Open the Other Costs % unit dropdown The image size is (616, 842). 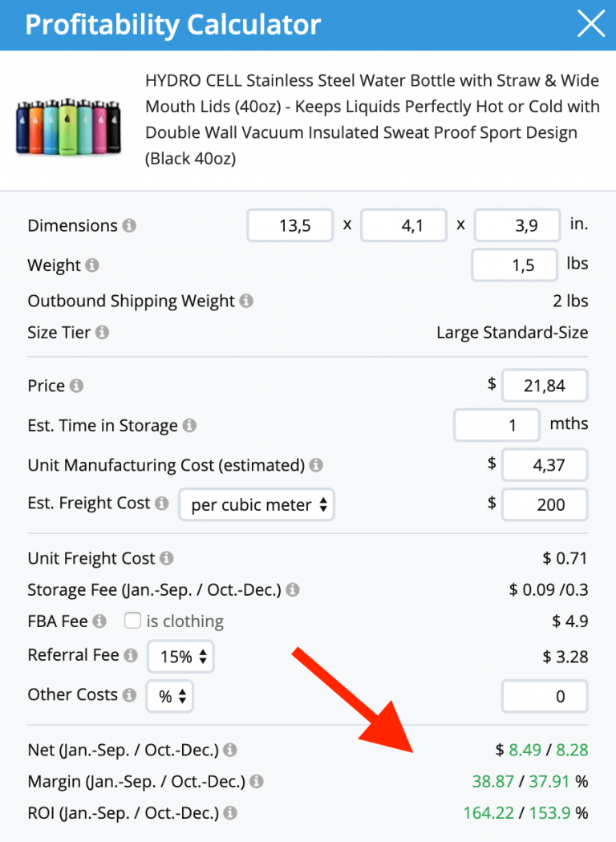click(x=170, y=697)
